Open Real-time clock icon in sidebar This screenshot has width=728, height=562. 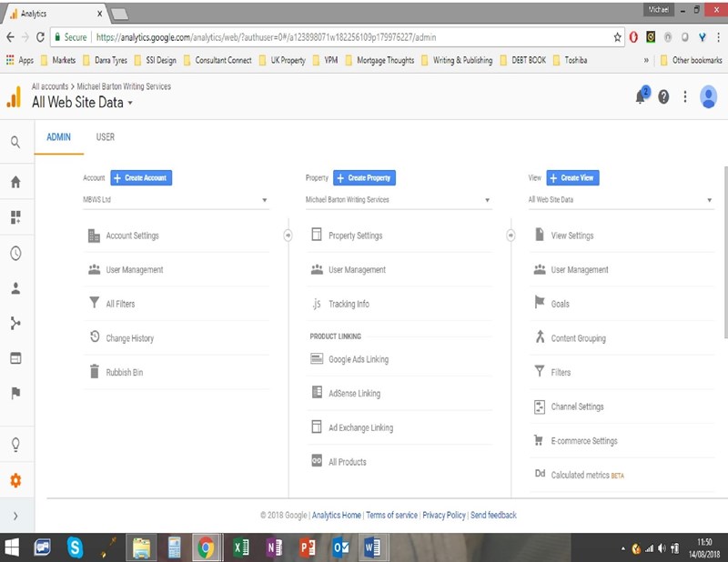coord(15,253)
